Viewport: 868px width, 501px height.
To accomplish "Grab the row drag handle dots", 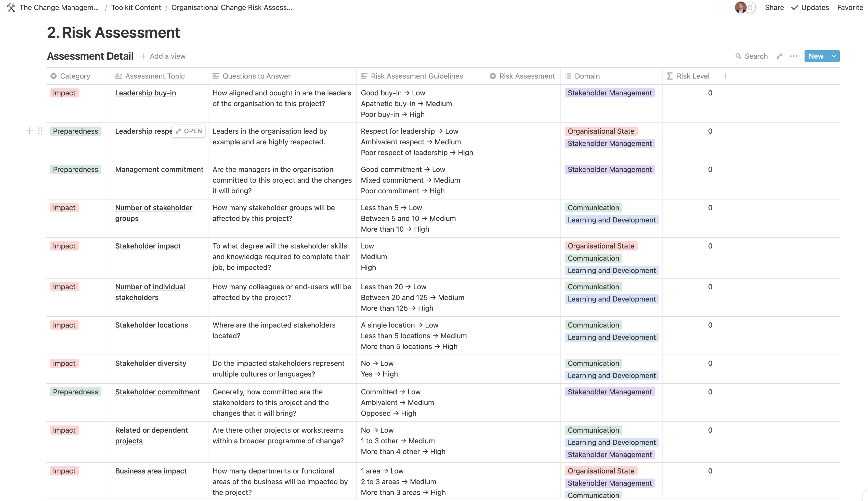I will pos(40,131).
